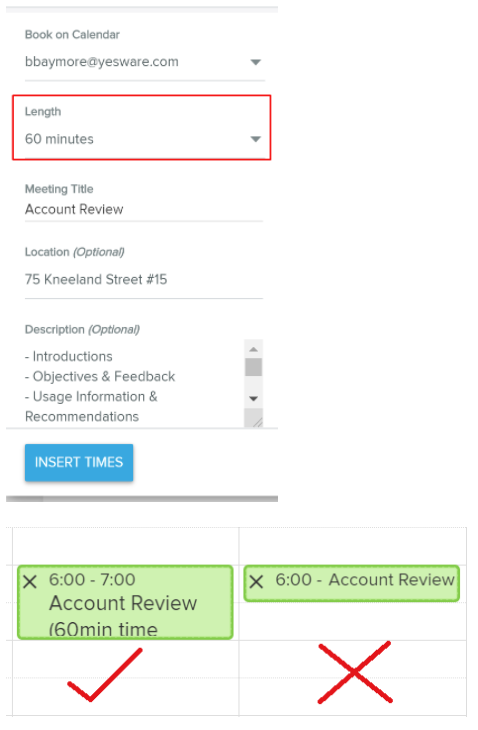Select the 6:00 - 7:00 Account Review event
Image resolution: width=478 pixels, height=730 pixels.
[x=125, y=602]
